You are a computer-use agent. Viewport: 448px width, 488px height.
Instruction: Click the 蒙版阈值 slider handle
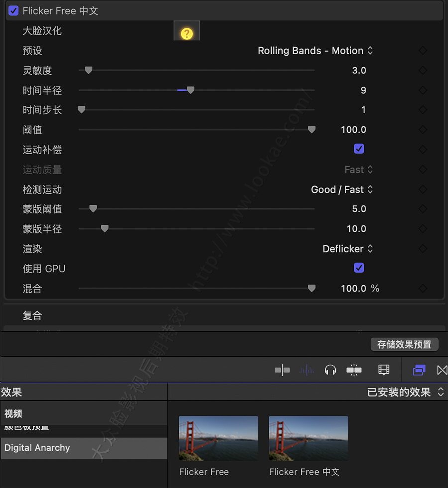point(93,209)
